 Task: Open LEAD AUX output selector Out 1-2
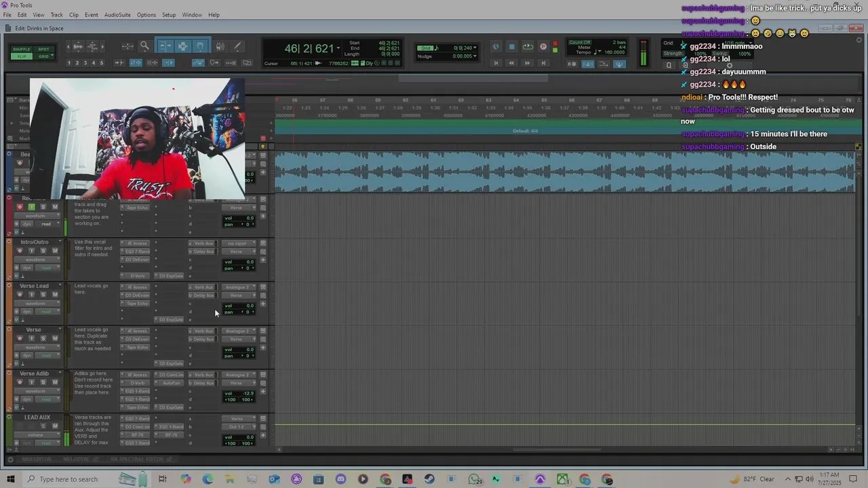239,427
